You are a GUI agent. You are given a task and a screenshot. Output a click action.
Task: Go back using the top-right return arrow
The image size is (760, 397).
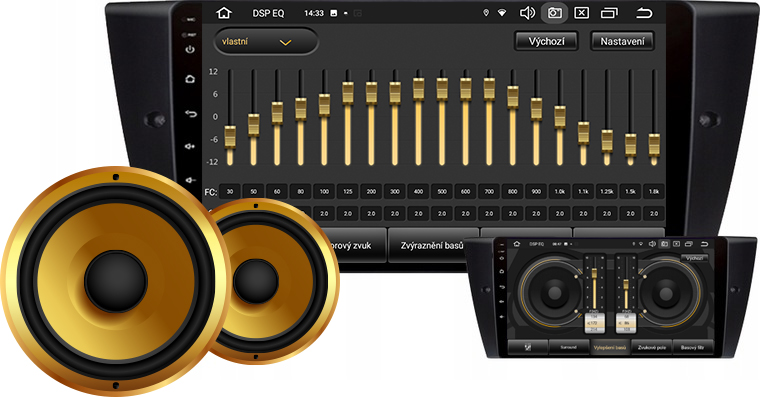(644, 13)
